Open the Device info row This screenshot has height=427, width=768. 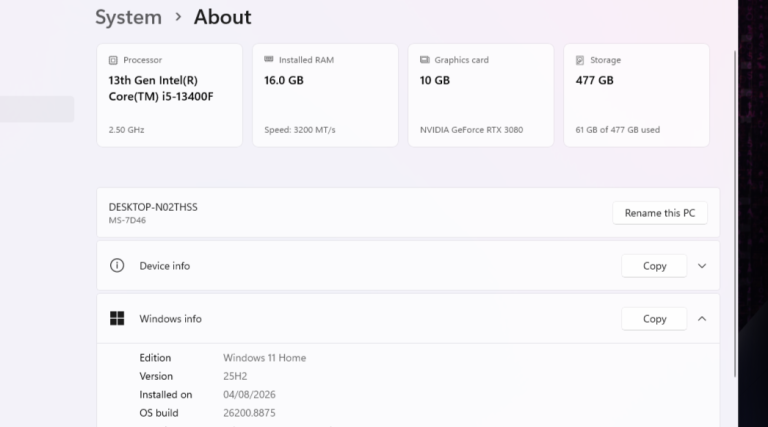click(x=408, y=266)
